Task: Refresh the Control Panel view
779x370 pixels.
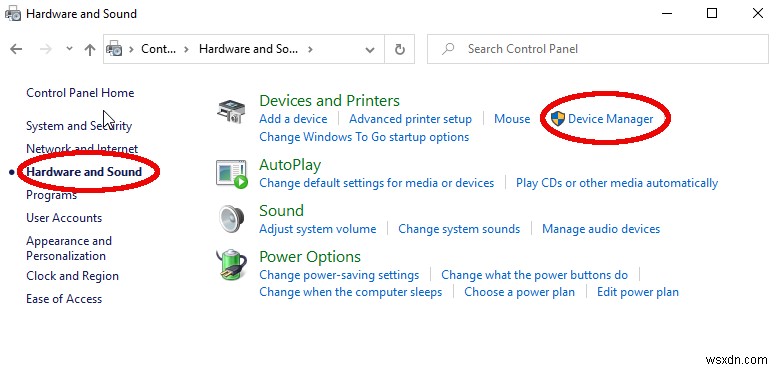Action: pyautogui.click(x=399, y=49)
